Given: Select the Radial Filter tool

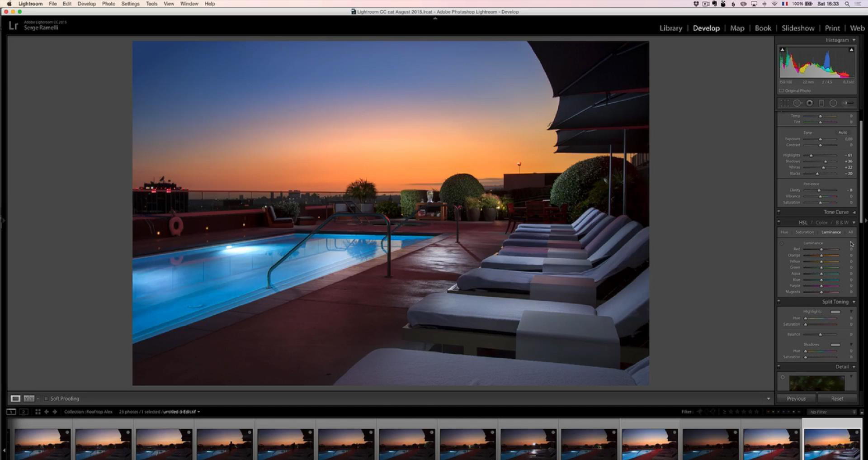Looking at the screenshot, I should (833, 103).
